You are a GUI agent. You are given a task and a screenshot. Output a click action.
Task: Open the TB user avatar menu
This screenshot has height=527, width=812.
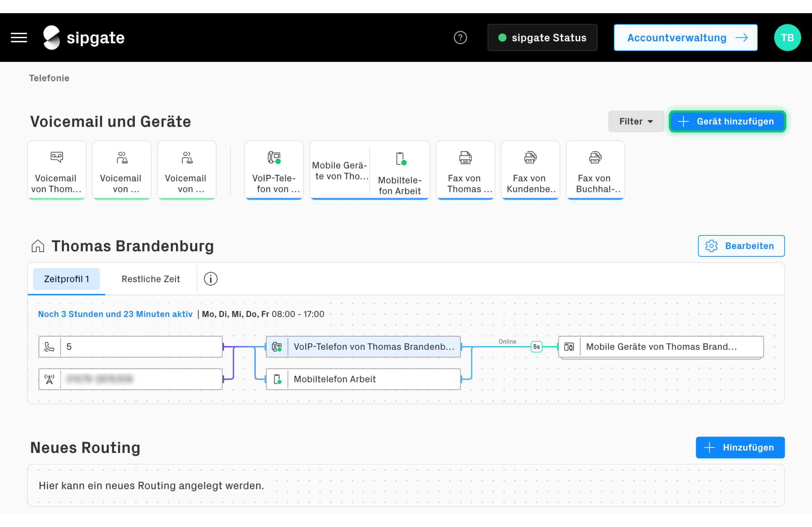(x=787, y=38)
